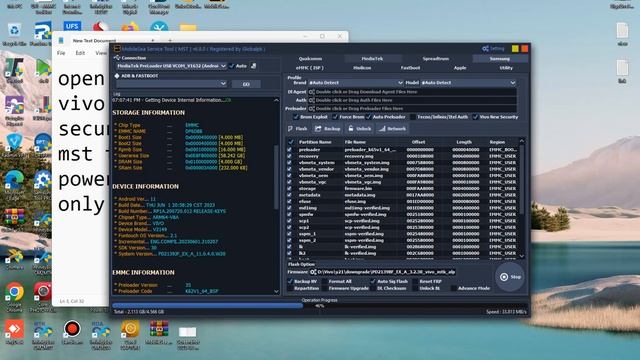Open the ADB & Fastboot command dropdown
The width and height of the screenshot is (640, 360).
[x=171, y=84]
